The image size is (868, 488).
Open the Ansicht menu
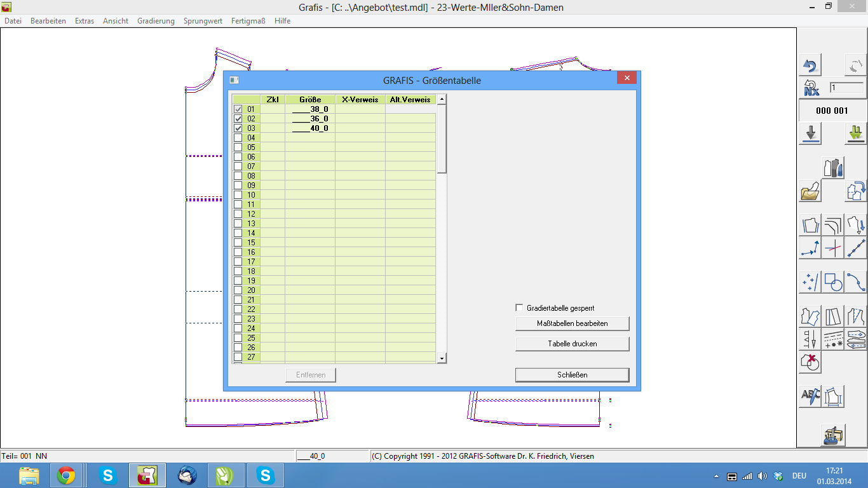(116, 21)
